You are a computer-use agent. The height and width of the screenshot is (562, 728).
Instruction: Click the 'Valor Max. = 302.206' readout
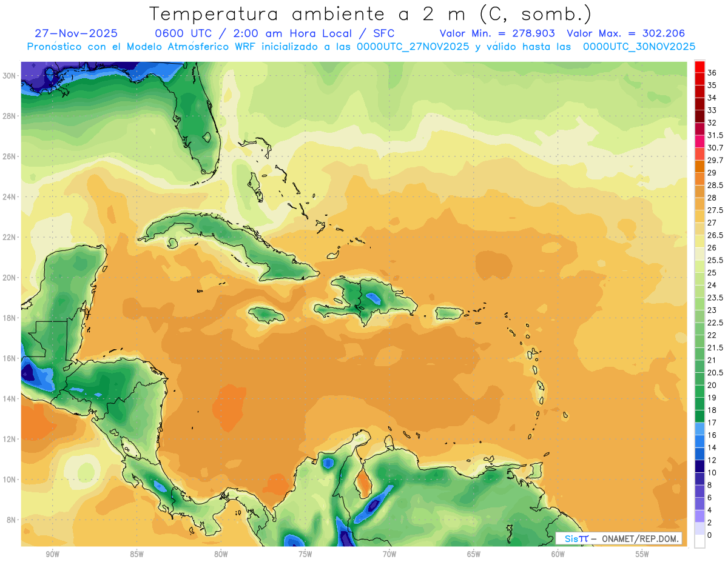tap(625, 33)
